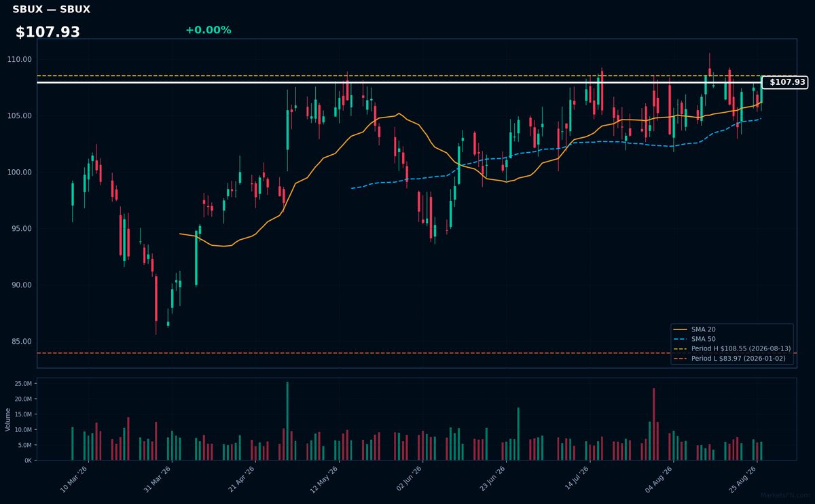Click the 110.00 price axis label

click(x=20, y=59)
